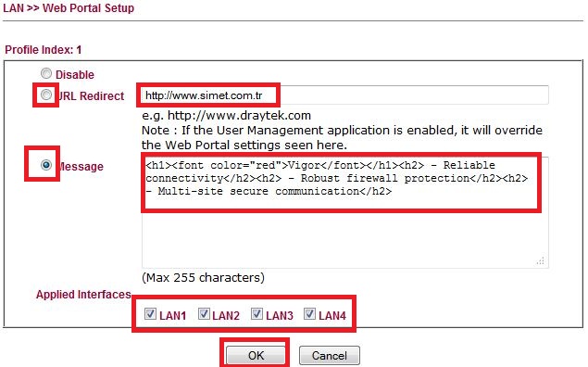The height and width of the screenshot is (367, 588).
Task: Click the LAN4 label text
Action: (x=332, y=316)
